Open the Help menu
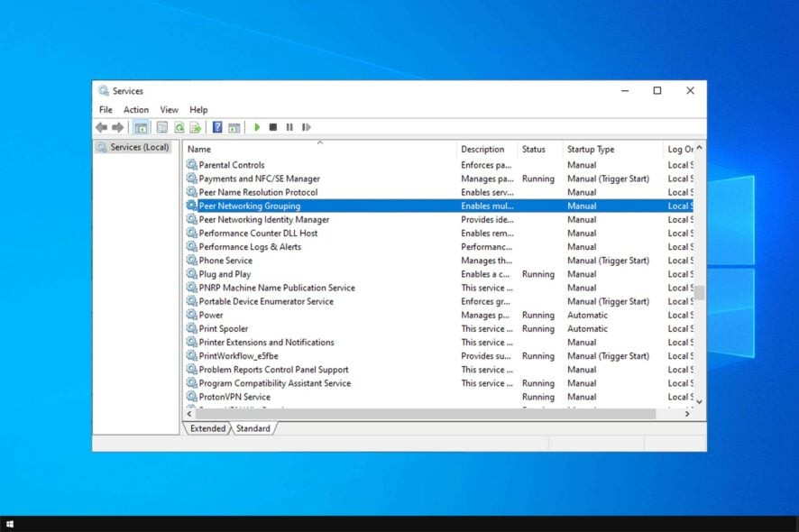Screen dimensions: 799x532 pos(198,110)
